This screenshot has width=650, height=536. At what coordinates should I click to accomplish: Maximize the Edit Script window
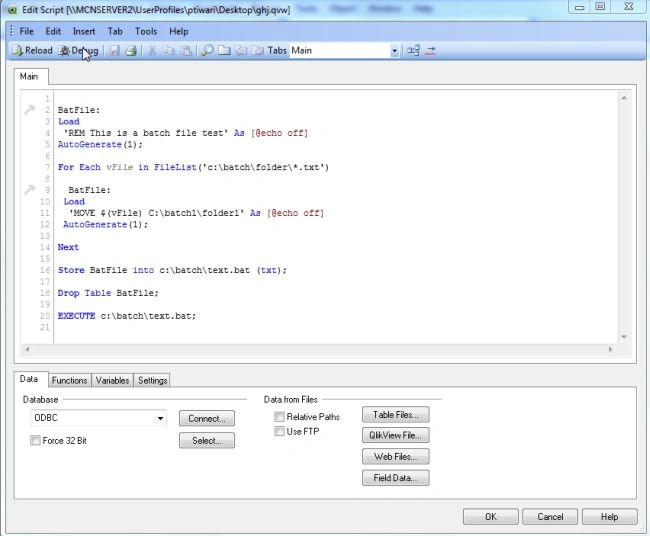tap(600, 7)
